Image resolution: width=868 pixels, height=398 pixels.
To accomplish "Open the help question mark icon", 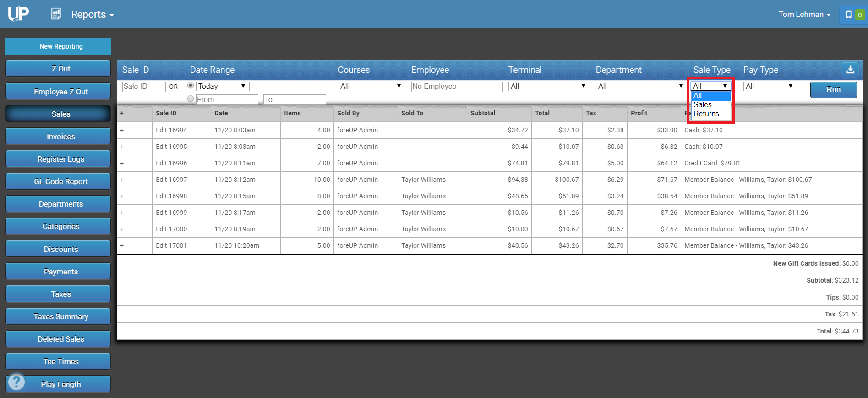I will (x=16, y=382).
